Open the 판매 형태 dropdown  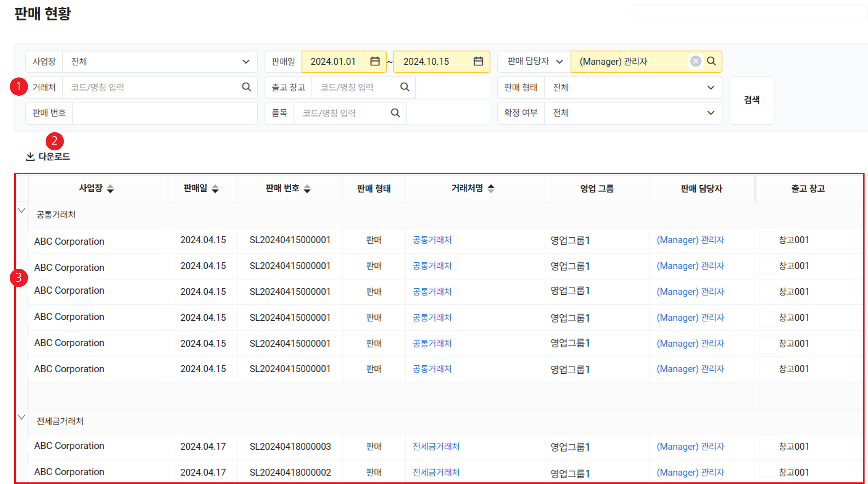click(711, 87)
